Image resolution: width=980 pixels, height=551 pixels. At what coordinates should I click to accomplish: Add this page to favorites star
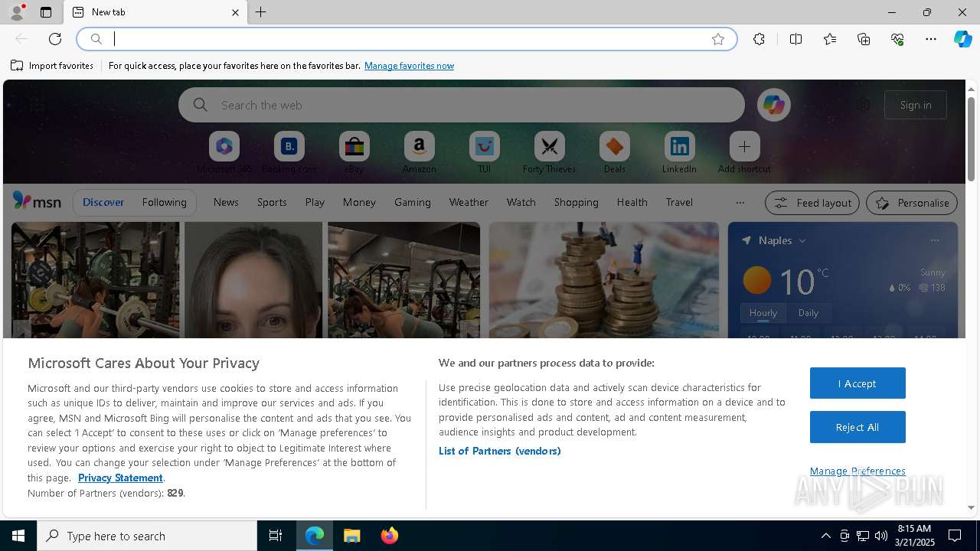click(x=718, y=39)
